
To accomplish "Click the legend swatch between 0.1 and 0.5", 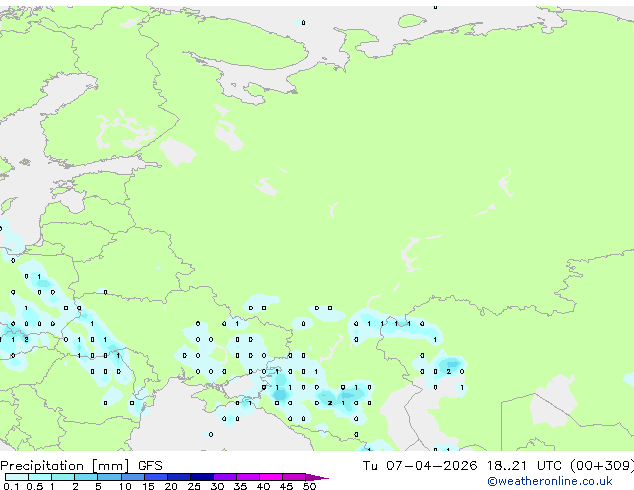I will pyautogui.click(x=17, y=477).
